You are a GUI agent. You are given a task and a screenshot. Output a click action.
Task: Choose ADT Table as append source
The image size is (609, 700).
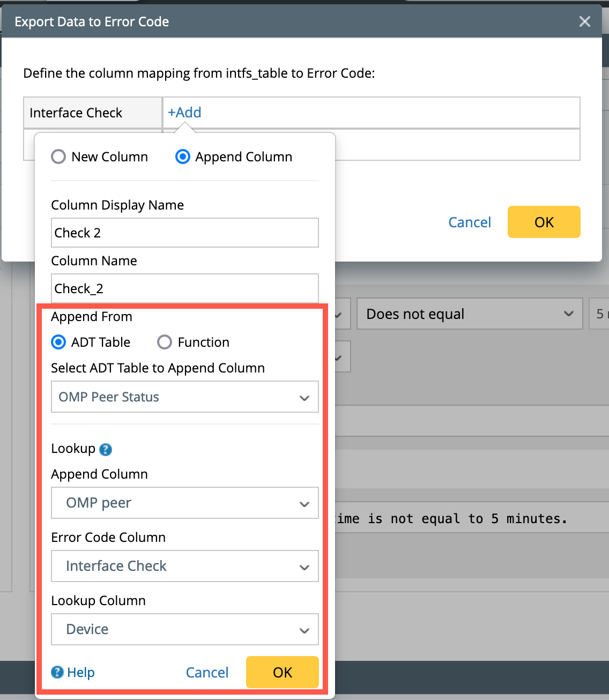58,342
